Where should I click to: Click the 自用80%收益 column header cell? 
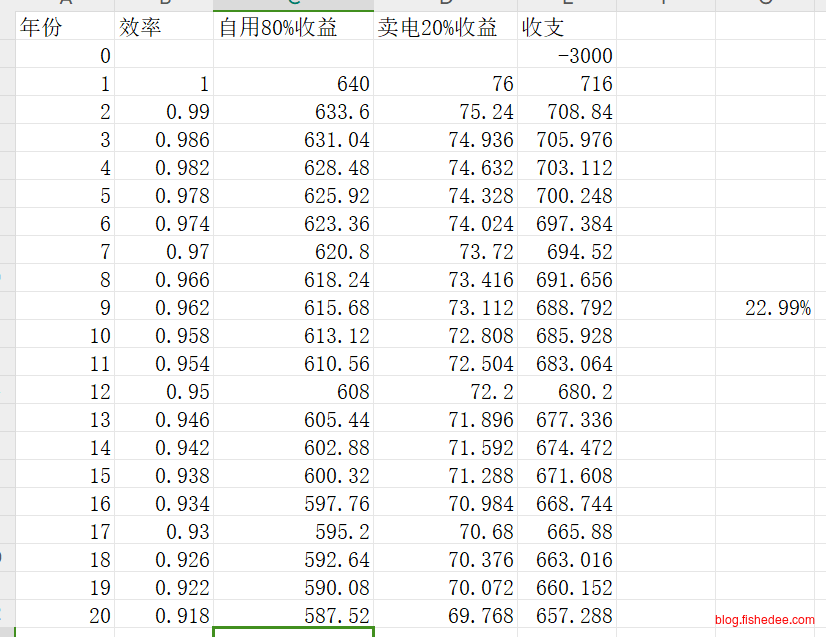pyautogui.click(x=293, y=27)
